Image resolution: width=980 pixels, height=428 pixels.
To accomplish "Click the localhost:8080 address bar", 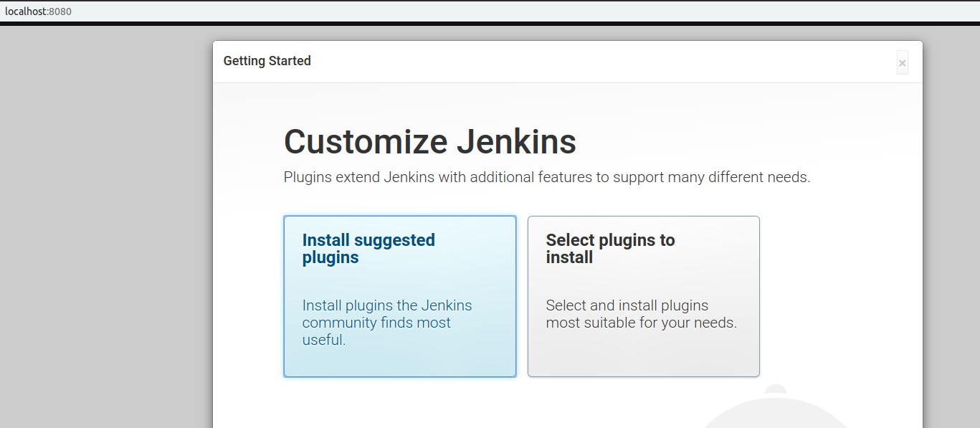I will 490,11.
